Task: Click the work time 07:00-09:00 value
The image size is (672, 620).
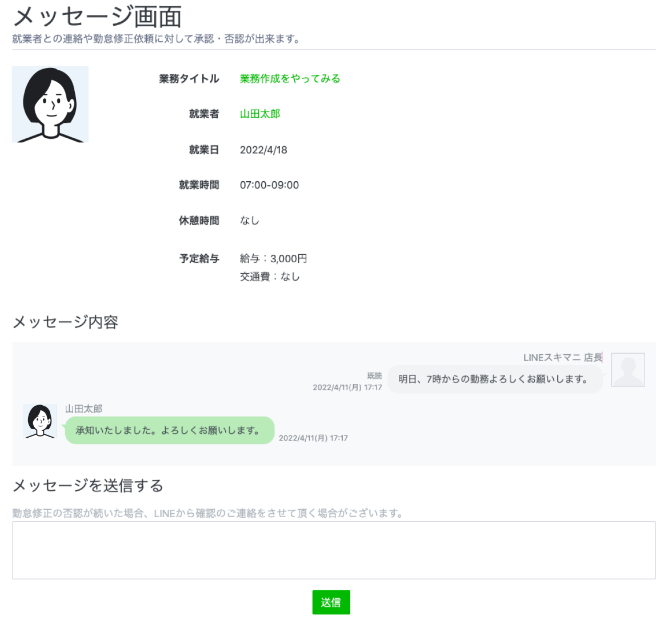Action: pos(269,185)
